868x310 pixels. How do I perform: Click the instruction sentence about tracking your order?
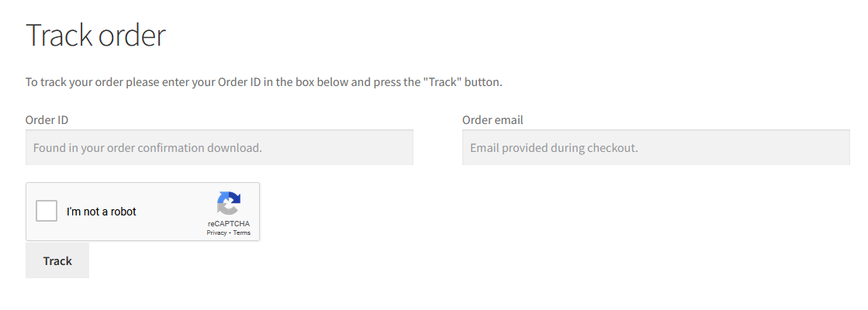click(264, 82)
